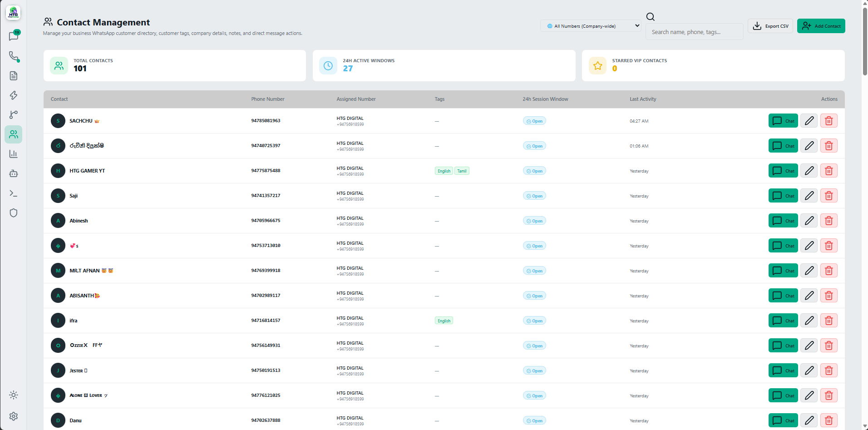Open chat with HTG GAMER YT

(783, 171)
